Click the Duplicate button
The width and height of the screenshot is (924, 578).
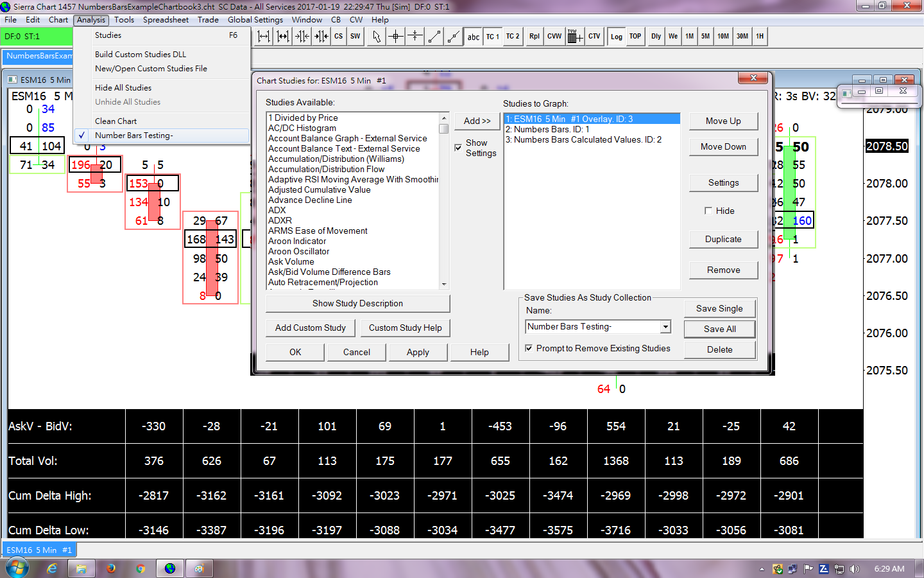pyautogui.click(x=723, y=239)
